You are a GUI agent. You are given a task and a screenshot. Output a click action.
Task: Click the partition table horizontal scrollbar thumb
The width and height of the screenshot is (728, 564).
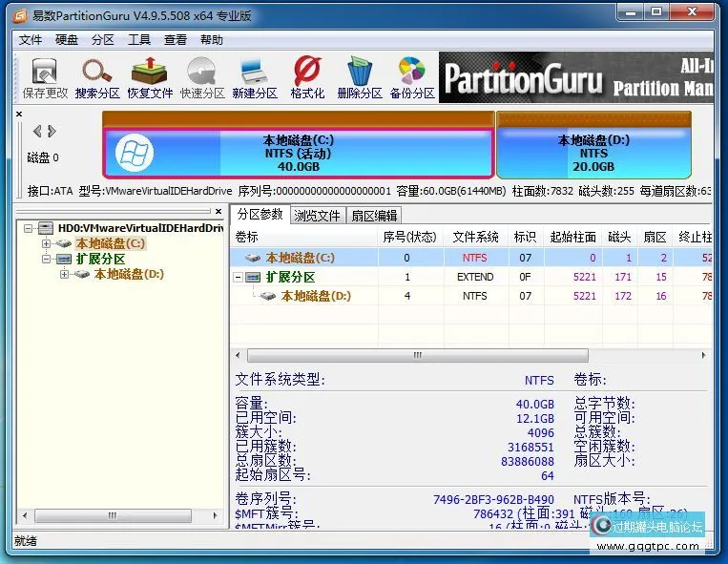click(x=417, y=356)
